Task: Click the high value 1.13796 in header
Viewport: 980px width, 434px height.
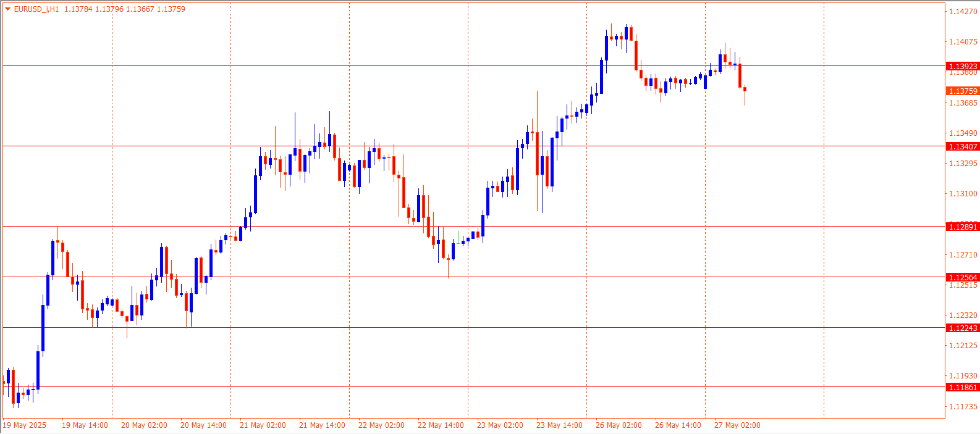Action: (x=109, y=9)
